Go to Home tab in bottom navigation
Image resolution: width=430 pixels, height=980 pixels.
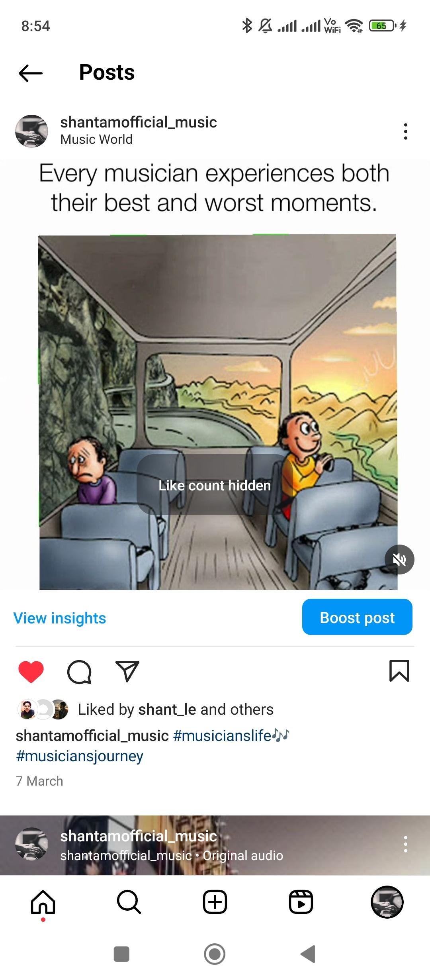coord(43,902)
